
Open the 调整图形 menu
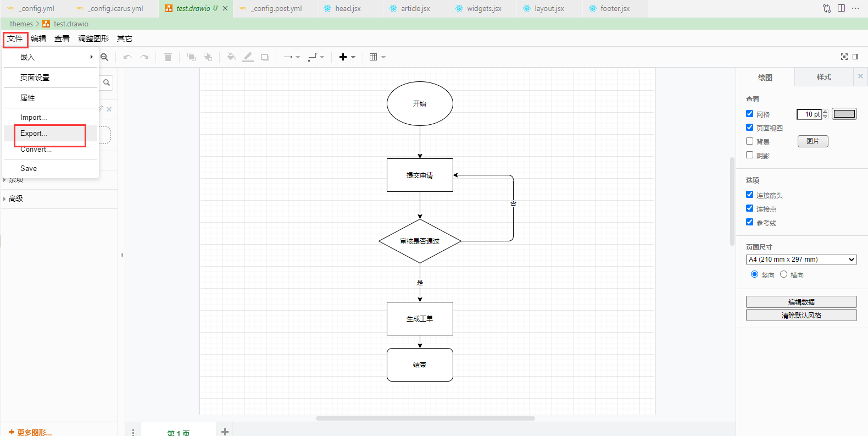tap(93, 38)
